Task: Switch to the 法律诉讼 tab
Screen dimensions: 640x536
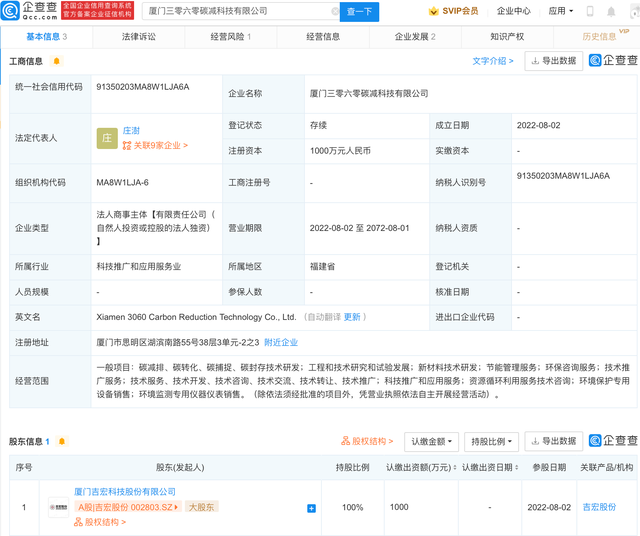Action: [x=139, y=37]
